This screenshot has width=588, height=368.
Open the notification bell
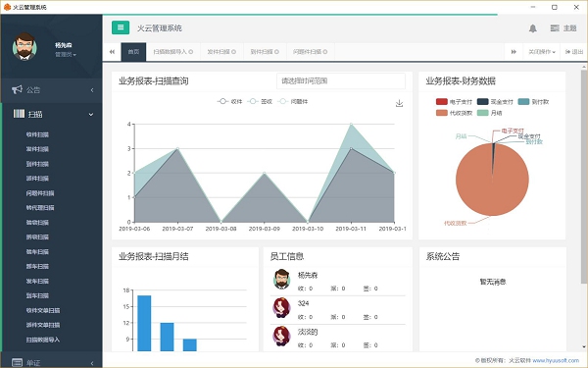point(532,28)
